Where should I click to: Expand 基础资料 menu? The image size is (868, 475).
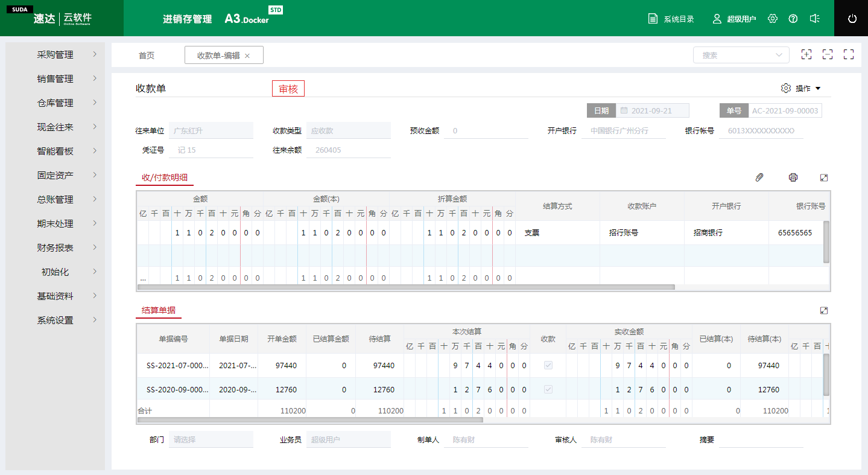point(55,296)
